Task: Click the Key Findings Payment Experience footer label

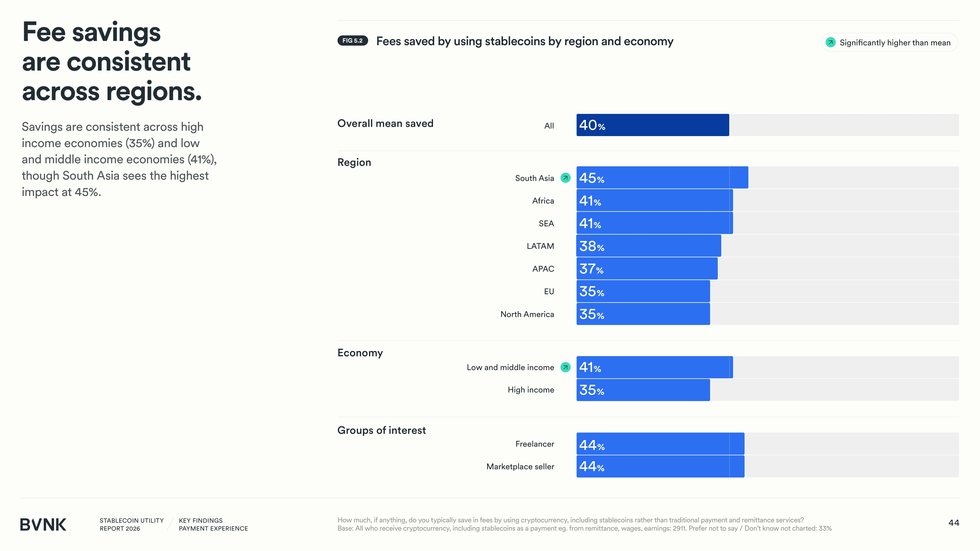Action: pos(213,524)
